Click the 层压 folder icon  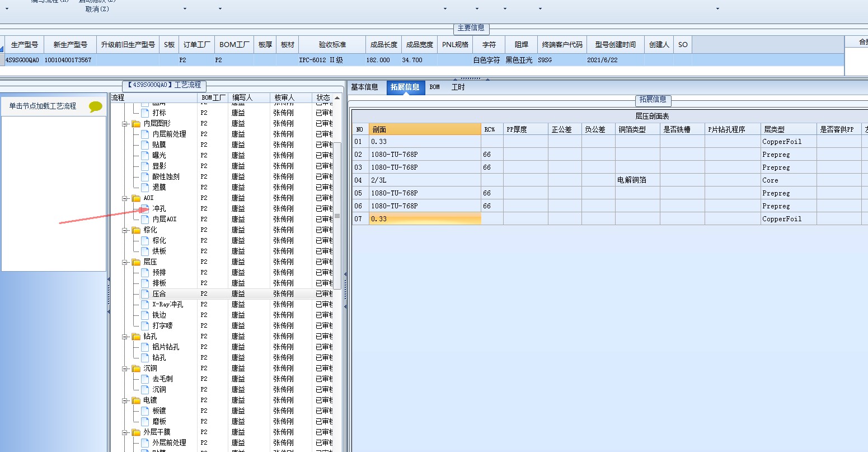coord(136,262)
